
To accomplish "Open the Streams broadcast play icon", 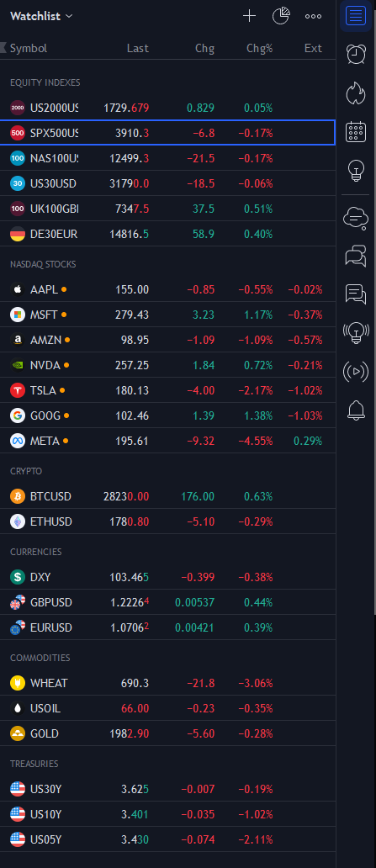I will [x=356, y=372].
